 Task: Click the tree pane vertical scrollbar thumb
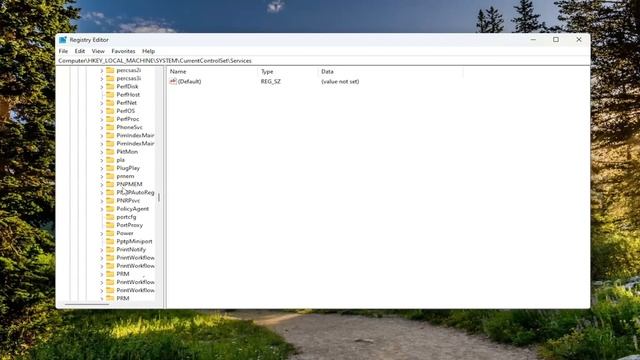159,197
